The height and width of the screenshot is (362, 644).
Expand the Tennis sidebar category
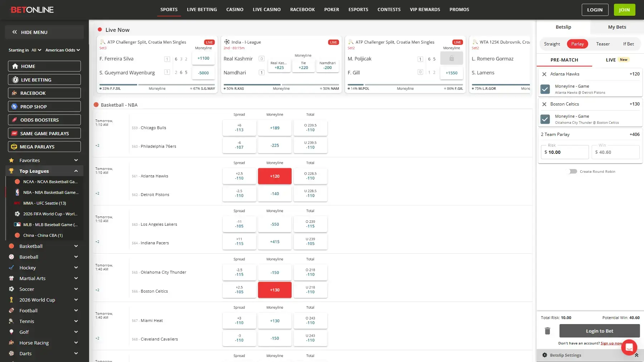tap(76, 321)
